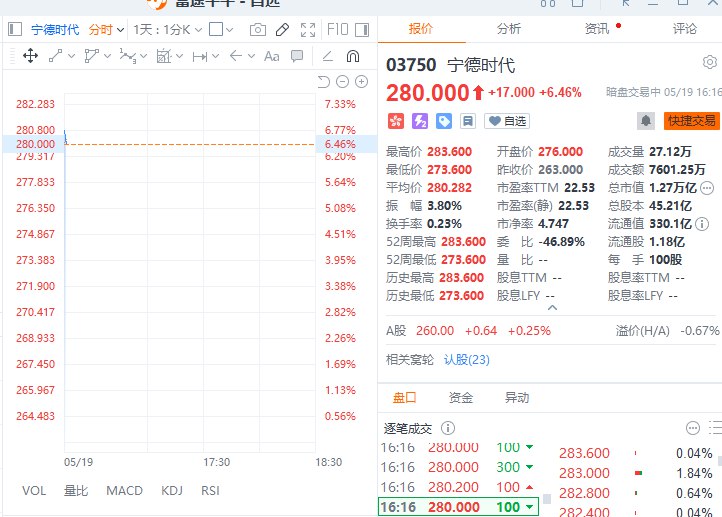Expand the trend line tool dropdown arrow

[71, 56]
